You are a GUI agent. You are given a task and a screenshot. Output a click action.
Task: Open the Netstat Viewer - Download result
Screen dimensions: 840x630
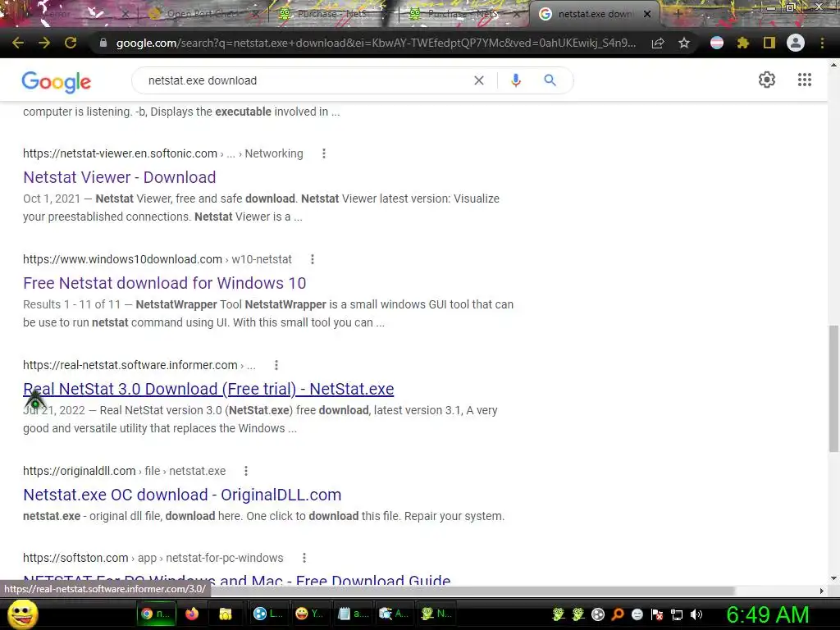point(120,177)
